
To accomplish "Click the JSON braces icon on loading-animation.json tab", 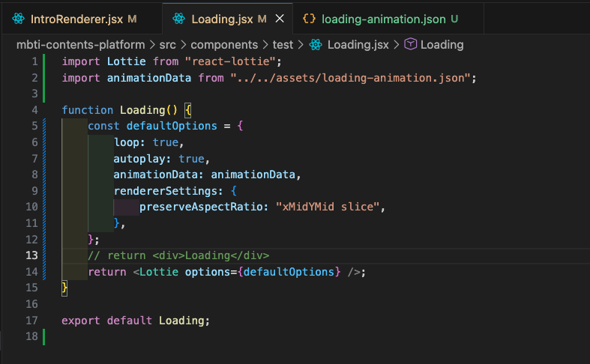I will tap(309, 18).
